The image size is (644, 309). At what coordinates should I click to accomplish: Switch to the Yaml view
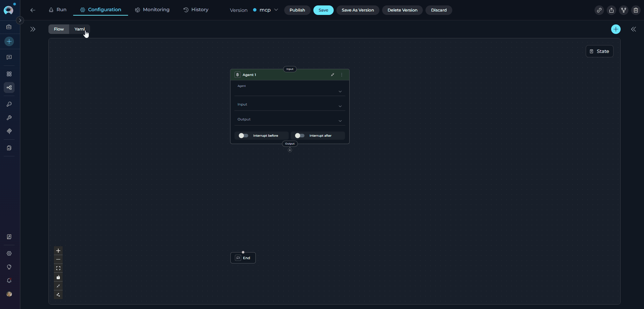point(80,29)
